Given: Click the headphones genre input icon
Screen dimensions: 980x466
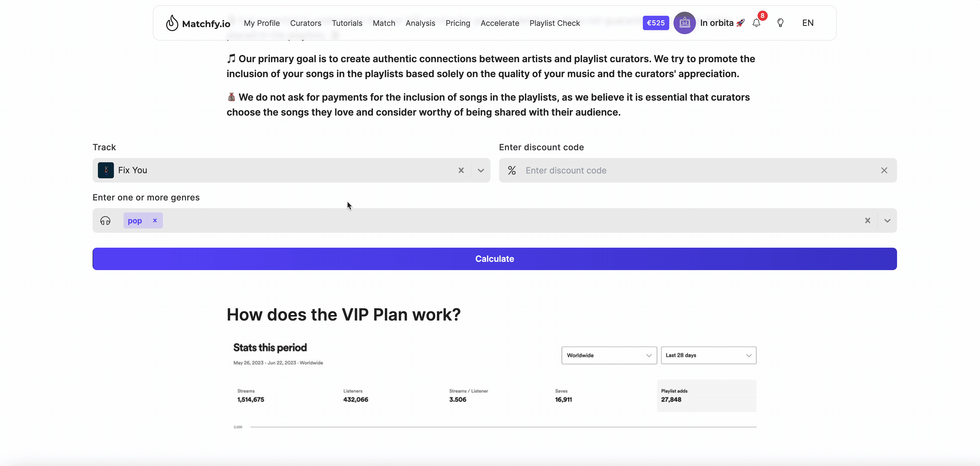Looking at the screenshot, I should point(105,220).
